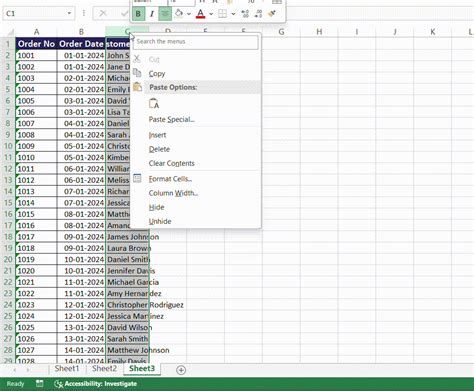Click the Christopher Rodriguez name cell
The image size is (474, 391).
pos(127,305)
